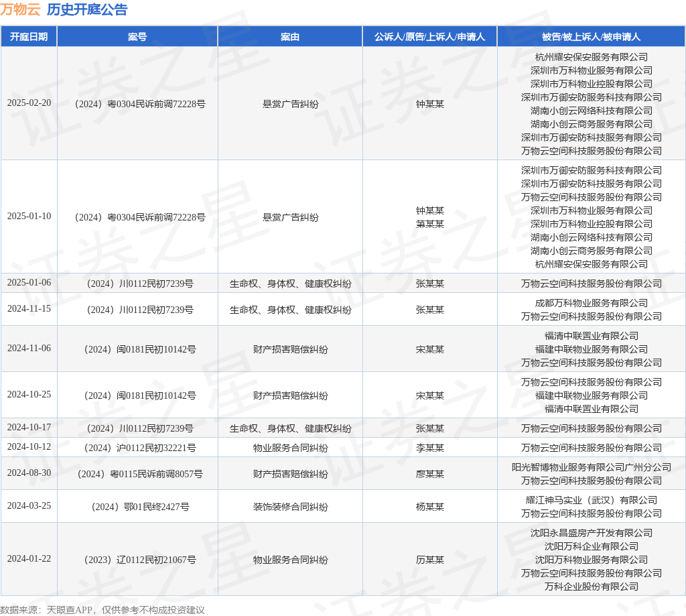Image resolution: width=686 pixels, height=616 pixels.
Task: Click defendant 万科企业股份有限公司
Action: click(592, 587)
